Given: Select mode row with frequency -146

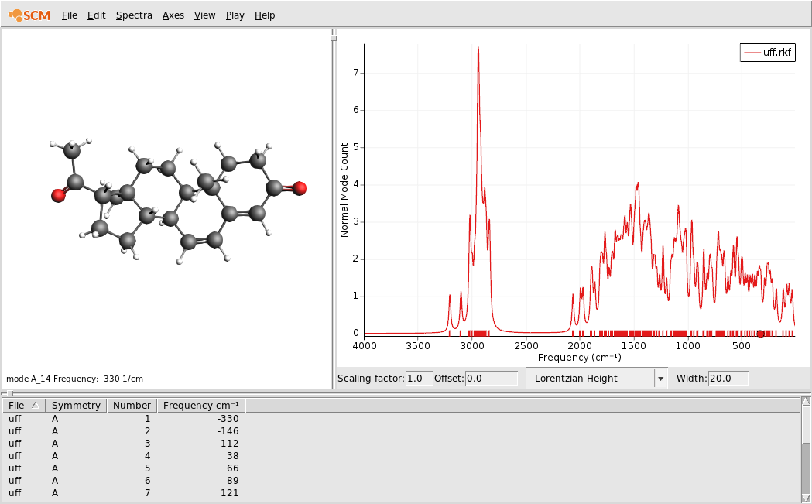Looking at the screenshot, I should (401, 431).
